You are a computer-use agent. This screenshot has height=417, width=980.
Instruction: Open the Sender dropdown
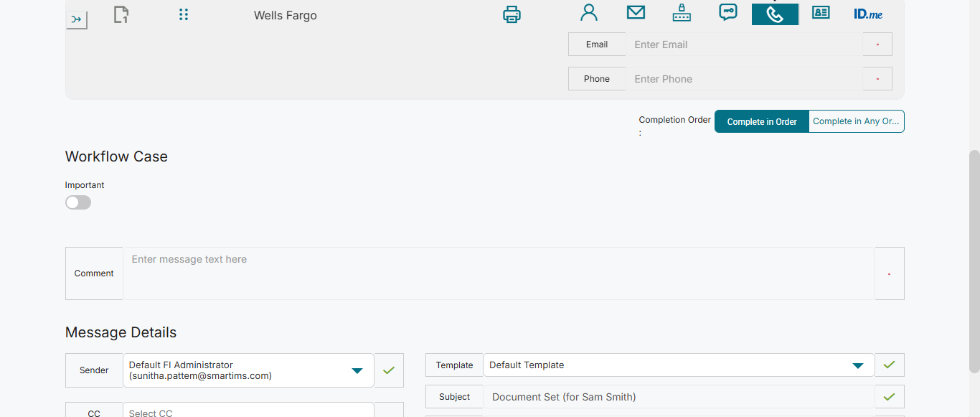[x=248, y=370]
